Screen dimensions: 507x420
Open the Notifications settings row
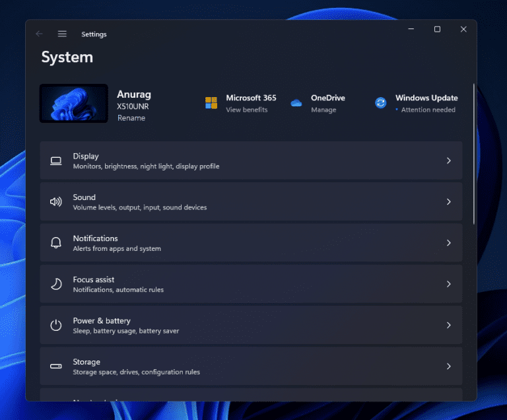tap(251, 243)
